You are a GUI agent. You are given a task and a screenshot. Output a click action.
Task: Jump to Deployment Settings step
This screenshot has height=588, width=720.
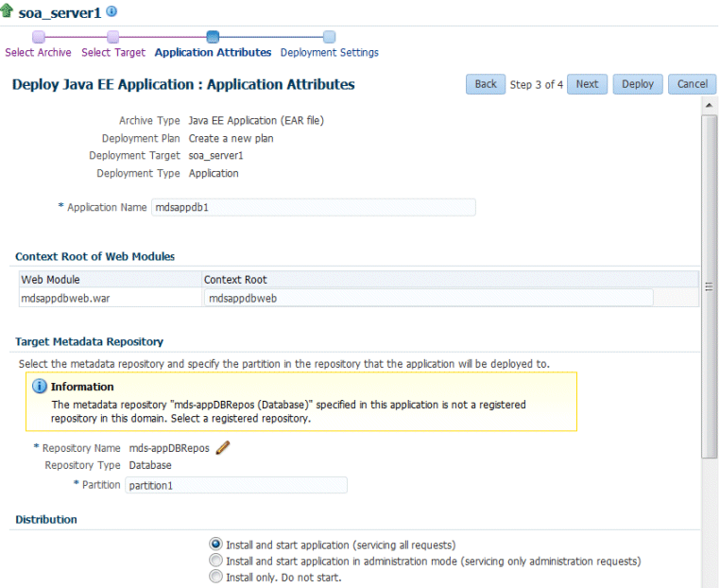330,52
